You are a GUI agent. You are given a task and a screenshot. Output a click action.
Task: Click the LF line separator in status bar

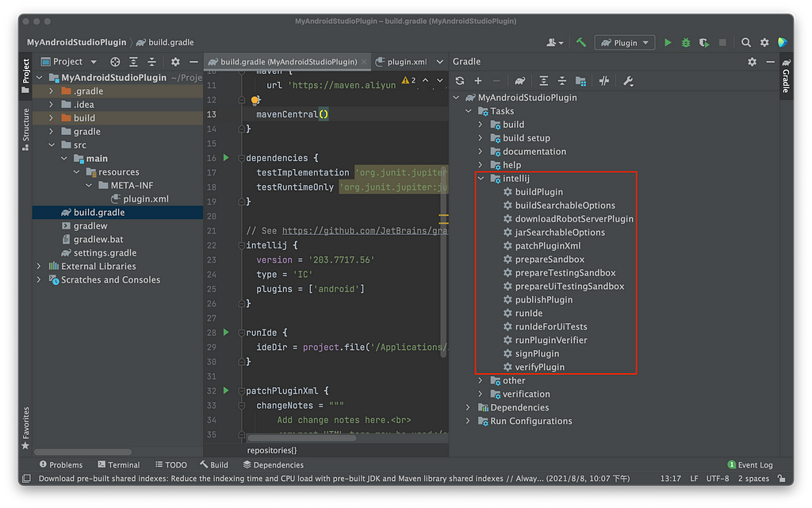point(694,479)
